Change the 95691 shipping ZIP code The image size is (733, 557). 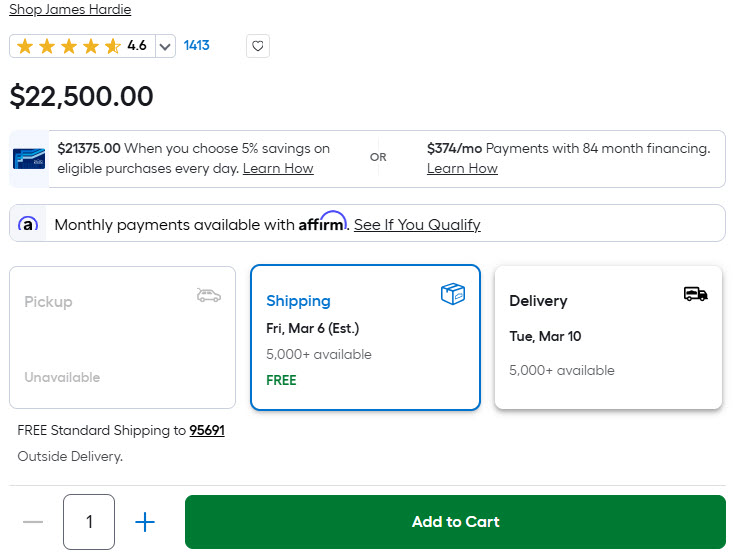[207, 431]
